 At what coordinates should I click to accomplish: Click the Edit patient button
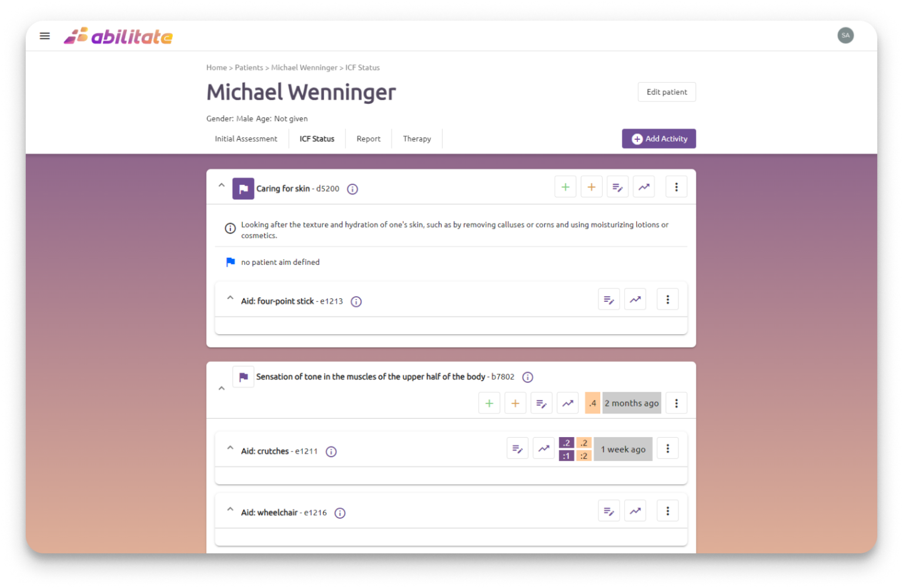click(x=667, y=92)
